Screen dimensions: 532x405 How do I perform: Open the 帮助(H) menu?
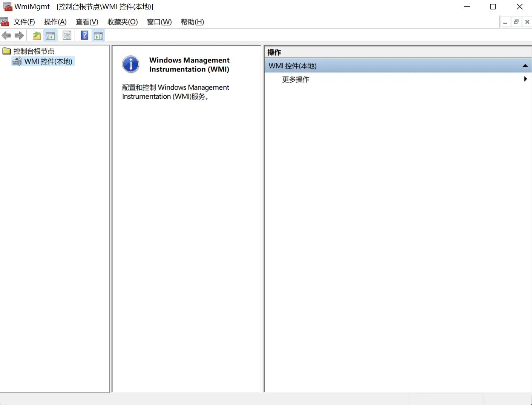(x=192, y=22)
